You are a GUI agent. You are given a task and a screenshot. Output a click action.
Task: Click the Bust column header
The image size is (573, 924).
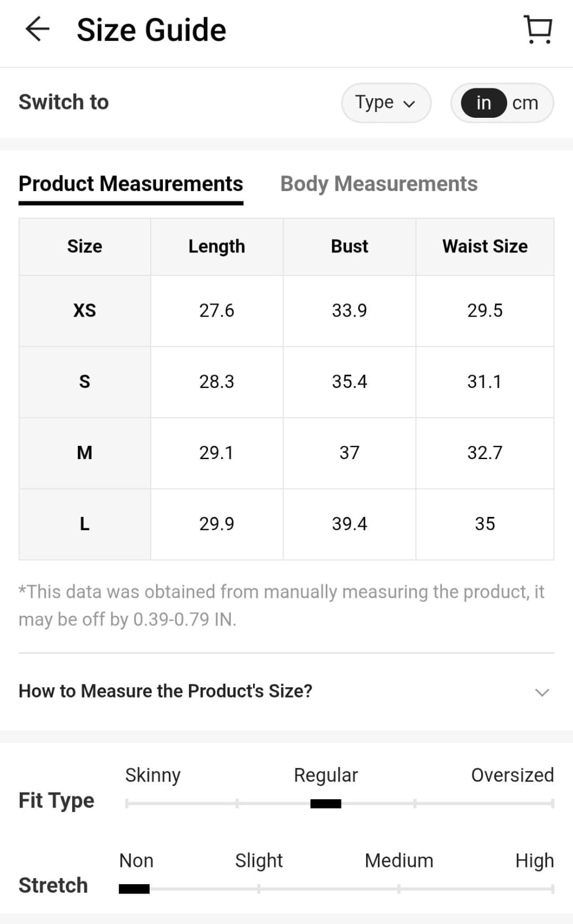click(x=349, y=247)
